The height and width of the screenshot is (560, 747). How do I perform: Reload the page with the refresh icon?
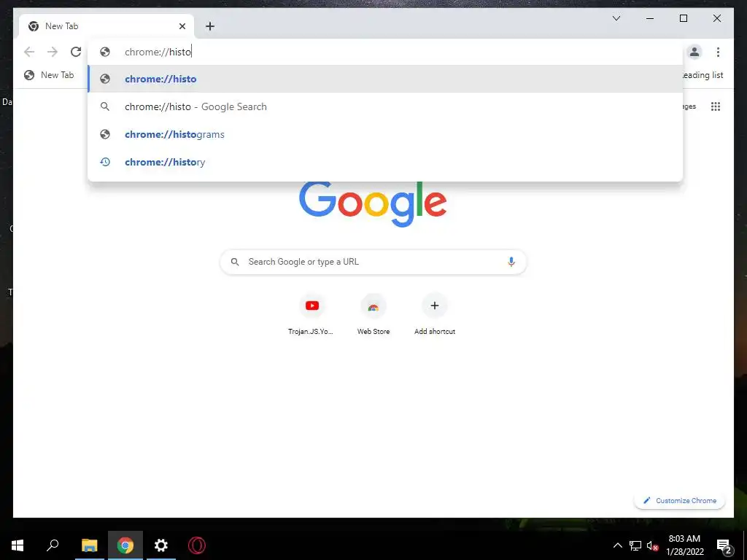[x=76, y=52]
